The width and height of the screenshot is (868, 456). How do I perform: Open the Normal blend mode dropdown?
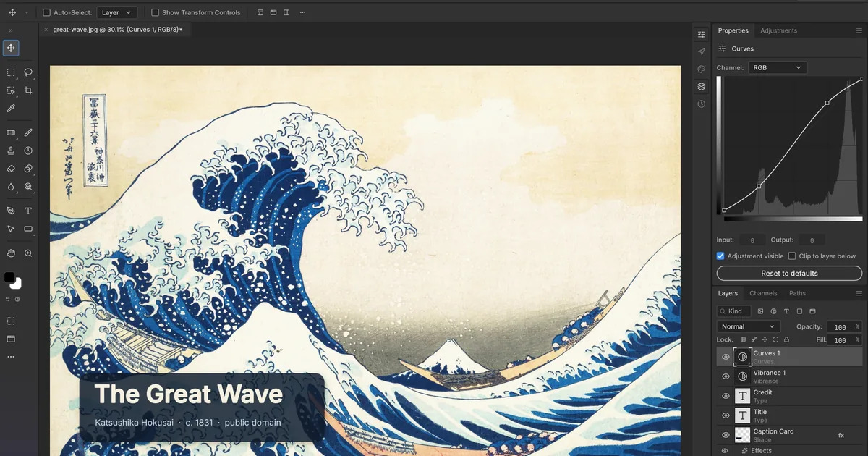[x=749, y=326]
